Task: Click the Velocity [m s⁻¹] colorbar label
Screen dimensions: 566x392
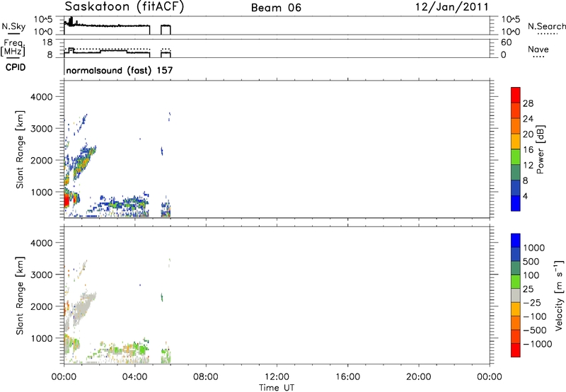Action: (559, 295)
